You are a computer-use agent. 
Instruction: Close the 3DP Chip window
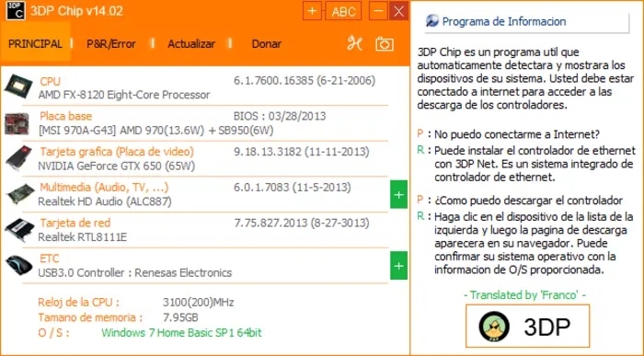(398, 11)
